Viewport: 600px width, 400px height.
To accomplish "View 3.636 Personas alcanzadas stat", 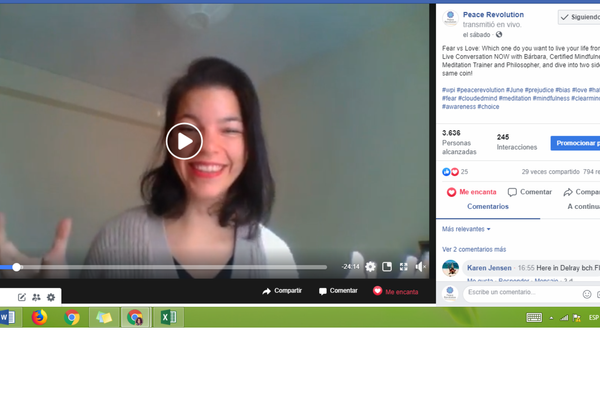I will 459,142.
